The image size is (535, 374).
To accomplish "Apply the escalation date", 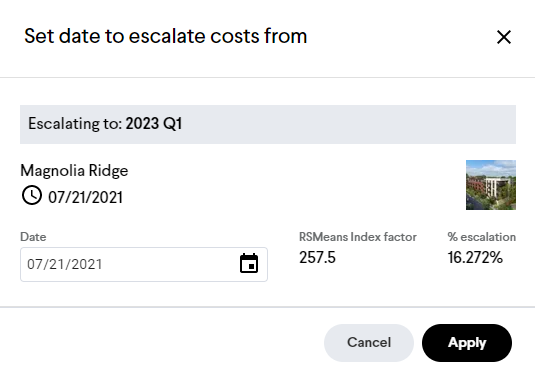I will [x=467, y=343].
